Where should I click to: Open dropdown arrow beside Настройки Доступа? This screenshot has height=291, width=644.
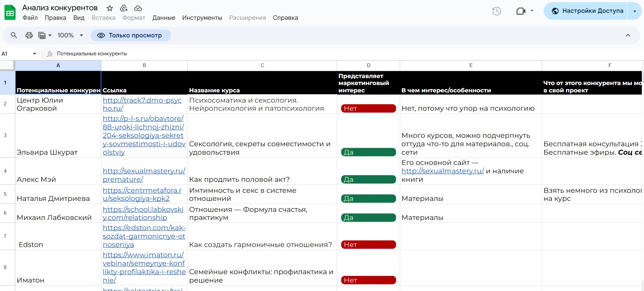(635, 11)
